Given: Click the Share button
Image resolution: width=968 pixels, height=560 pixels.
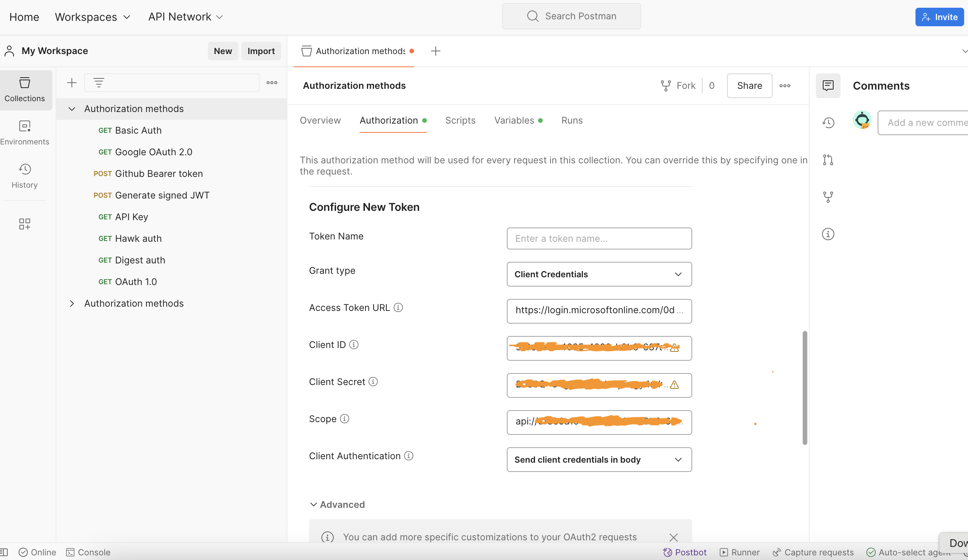Looking at the screenshot, I should point(749,86).
